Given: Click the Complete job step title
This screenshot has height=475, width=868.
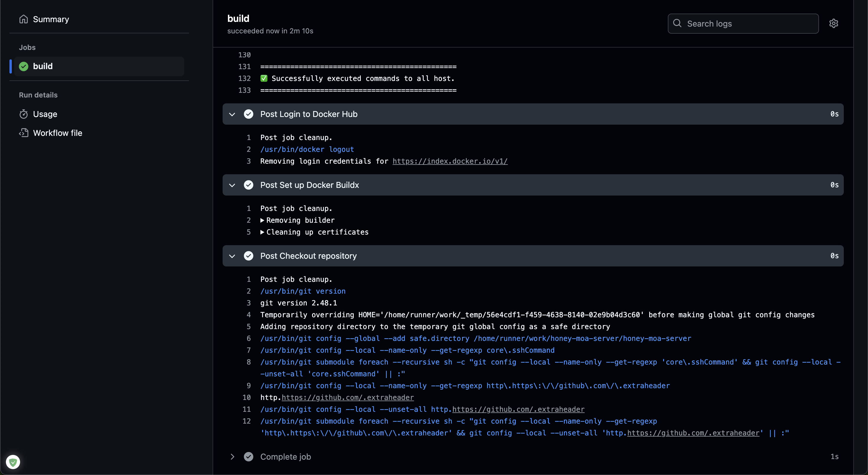Looking at the screenshot, I should (x=285, y=457).
